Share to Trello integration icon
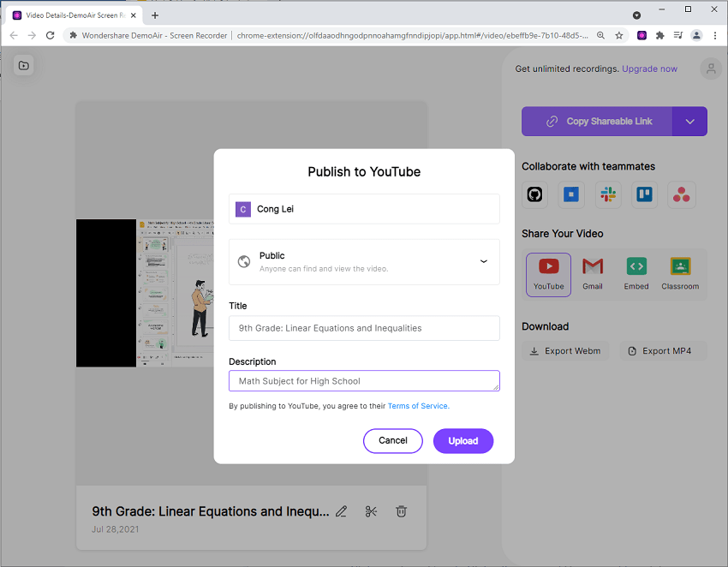The width and height of the screenshot is (728, 567). tap(644, 194)
